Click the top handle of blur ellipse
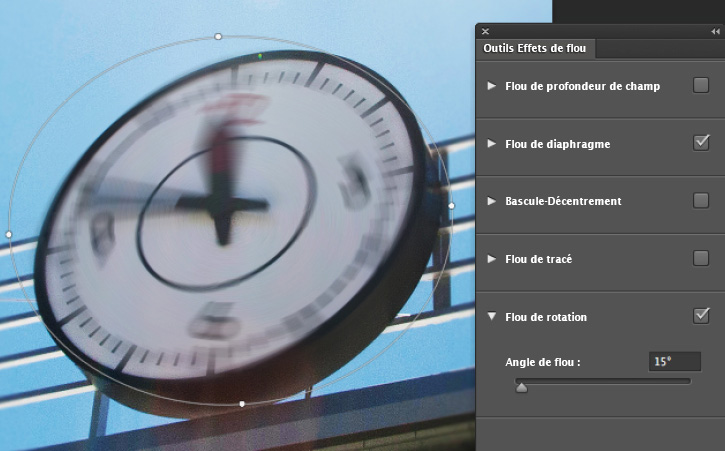Viewport: 725px width, 451px height. (x=218, y=37)
